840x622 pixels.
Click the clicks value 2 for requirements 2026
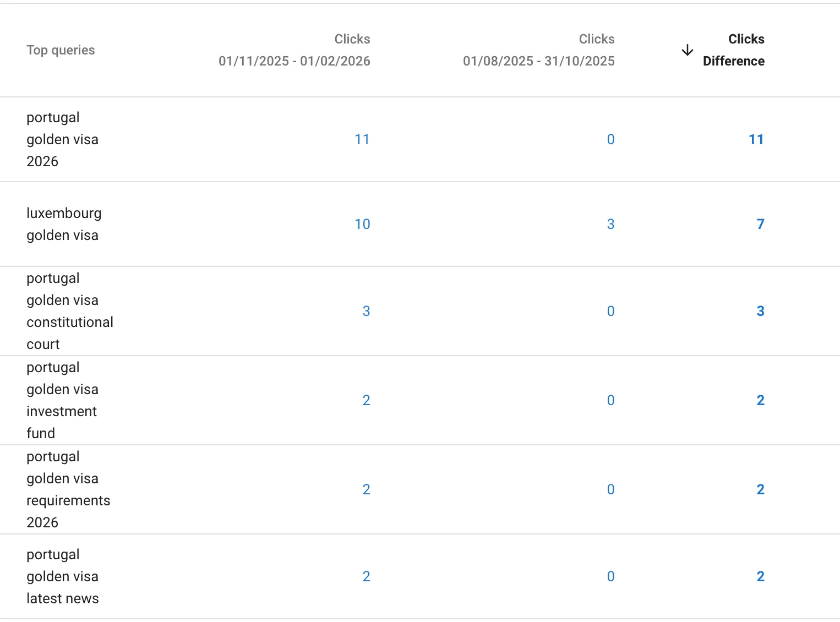367,489
